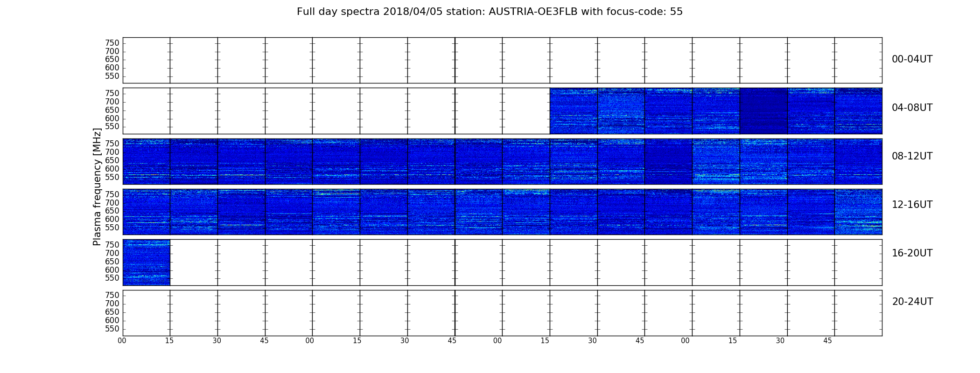Click the 650 tick label in the 00-04UT row
The width and height of the screenshot is (980, 373).
click(x=112, y=60)
